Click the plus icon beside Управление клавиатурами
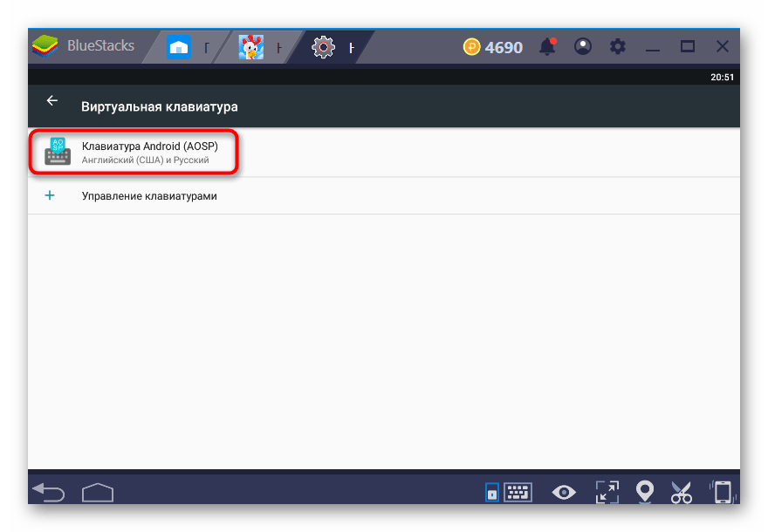The image size is (768, 532). point(50,195)
